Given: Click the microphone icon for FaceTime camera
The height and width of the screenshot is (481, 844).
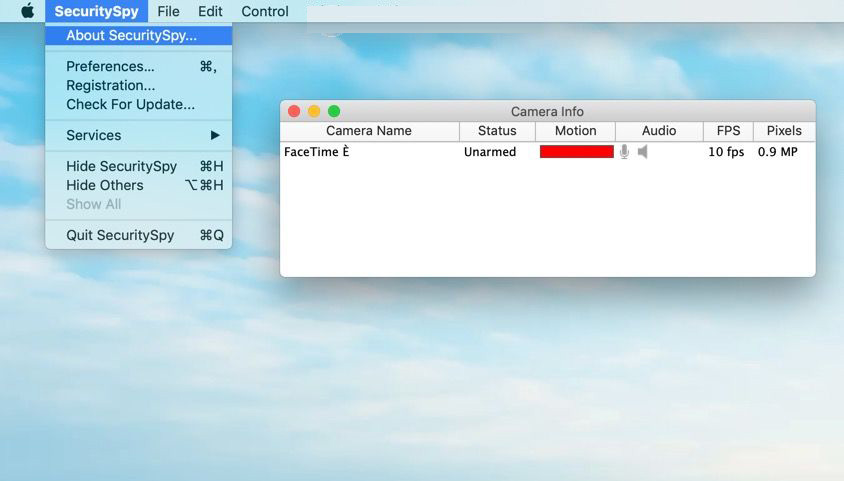Looking at the screenshot, I should (624, 152).
